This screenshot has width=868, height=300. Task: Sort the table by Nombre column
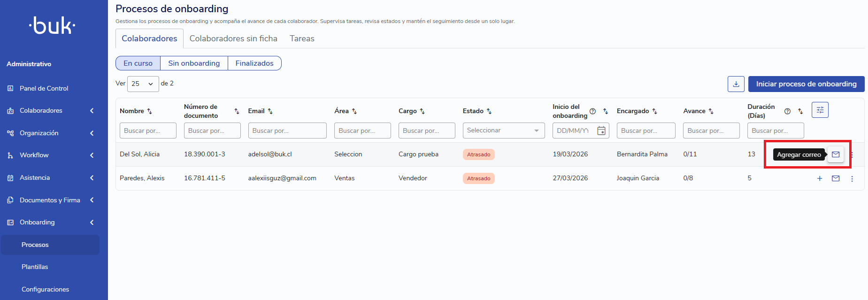click(x=150, y=111)
